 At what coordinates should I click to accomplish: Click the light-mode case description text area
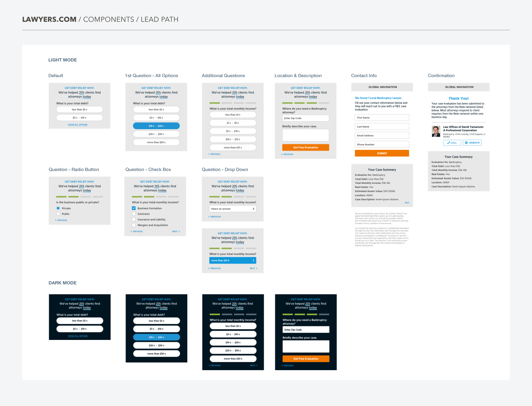pyautogui.click(x=306, y=135)
